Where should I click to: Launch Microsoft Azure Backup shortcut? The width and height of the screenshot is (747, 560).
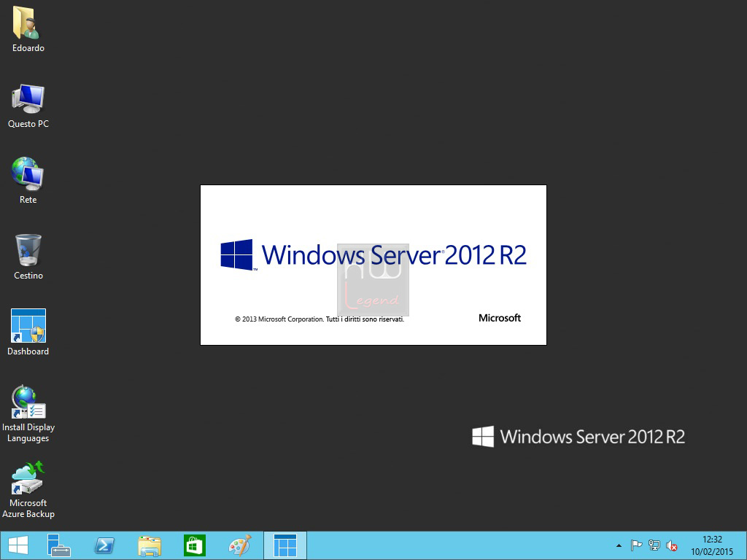click(x=28, y=478)
